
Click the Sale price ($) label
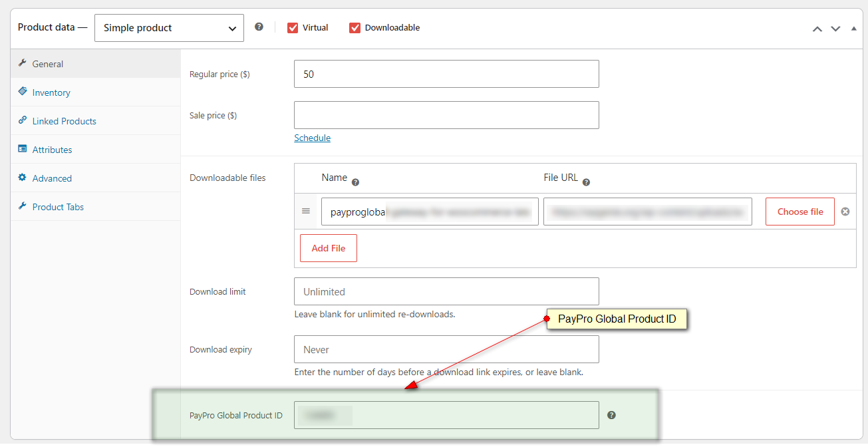[x=214, y=116]
